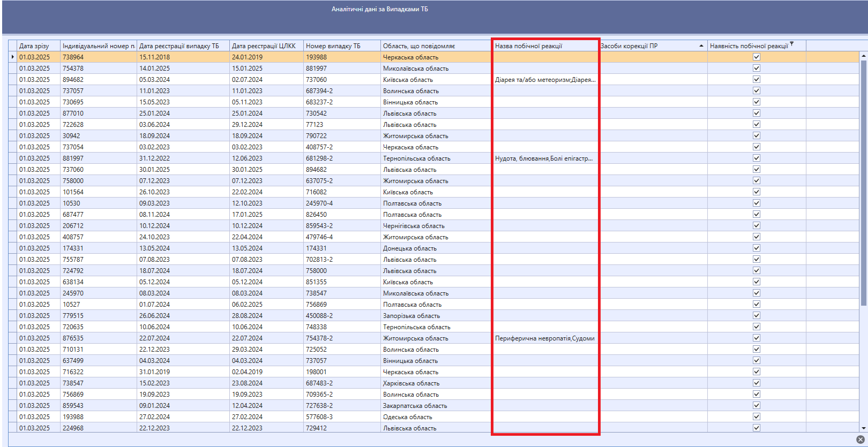Click the Засоби корекції ПР column header

(x=653, y=46)
